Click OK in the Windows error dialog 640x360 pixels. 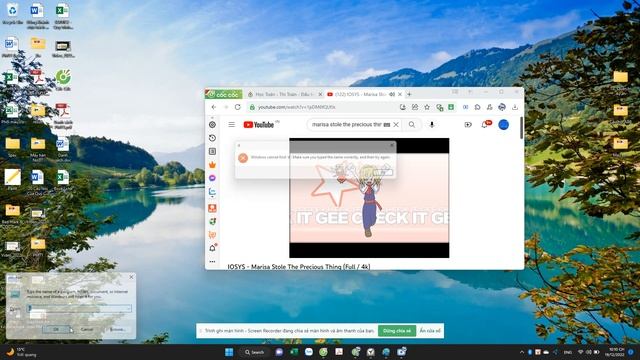pos(383,173)
